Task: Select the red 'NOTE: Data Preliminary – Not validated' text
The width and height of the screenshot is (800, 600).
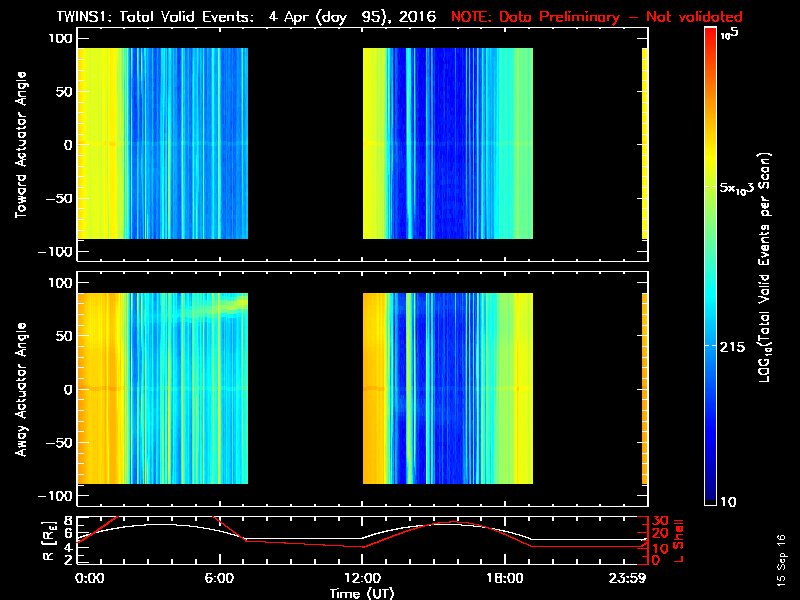Action: [596, 17]
